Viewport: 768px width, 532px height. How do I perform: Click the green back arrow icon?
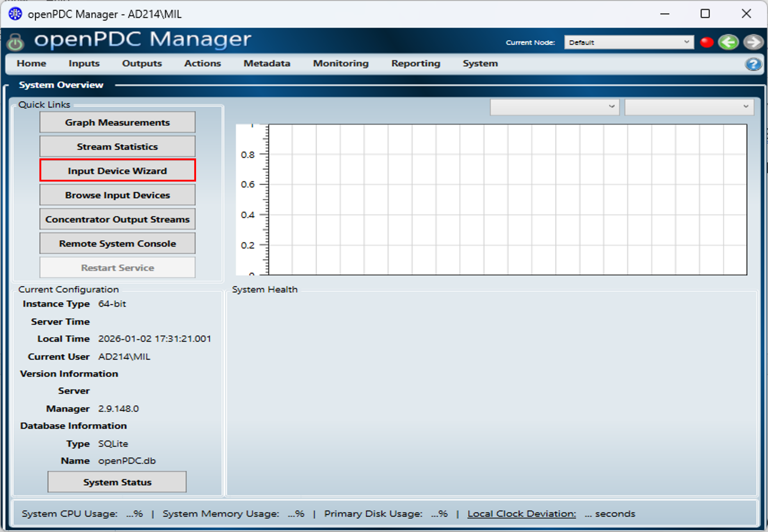click(728, 42)
